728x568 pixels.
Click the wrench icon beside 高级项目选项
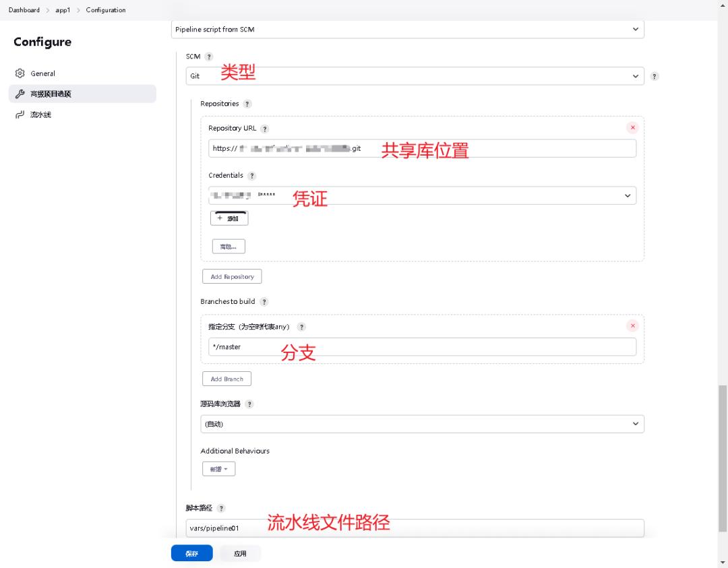coord(20,94)
